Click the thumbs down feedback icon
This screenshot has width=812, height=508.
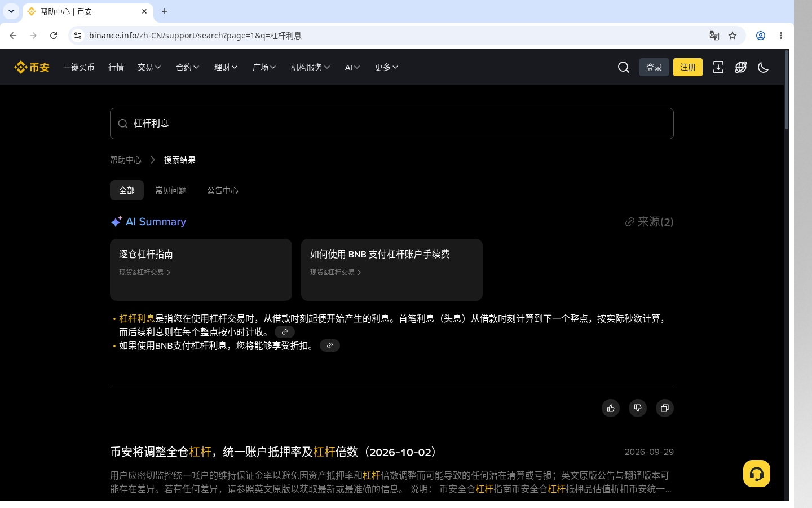click(638, 408)
